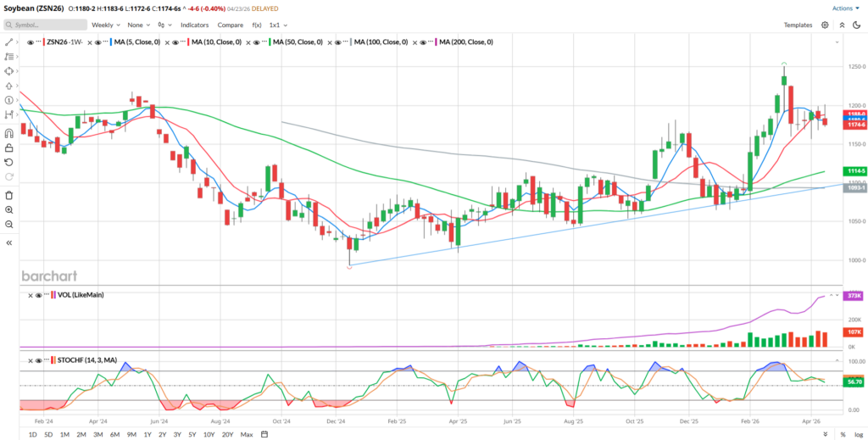Screen dimensions: 868x440
Task: Click the Templates button
Action: click(798, 25)
